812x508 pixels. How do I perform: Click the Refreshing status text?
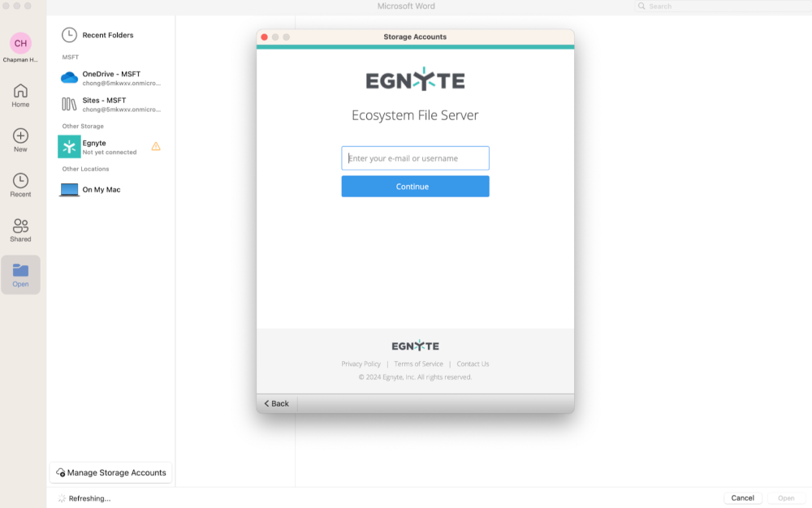pyautogui.click(x=89, y=499)
